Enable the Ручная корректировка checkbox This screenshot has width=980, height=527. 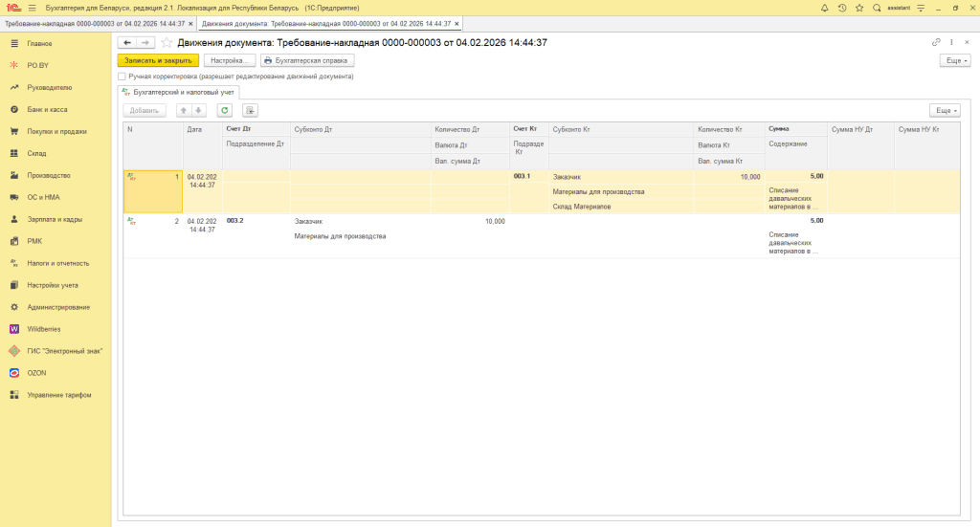(x=122, y=76)
